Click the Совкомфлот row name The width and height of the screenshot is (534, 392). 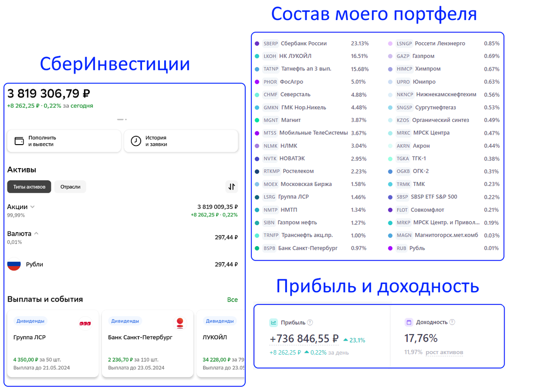click(427, 210)
